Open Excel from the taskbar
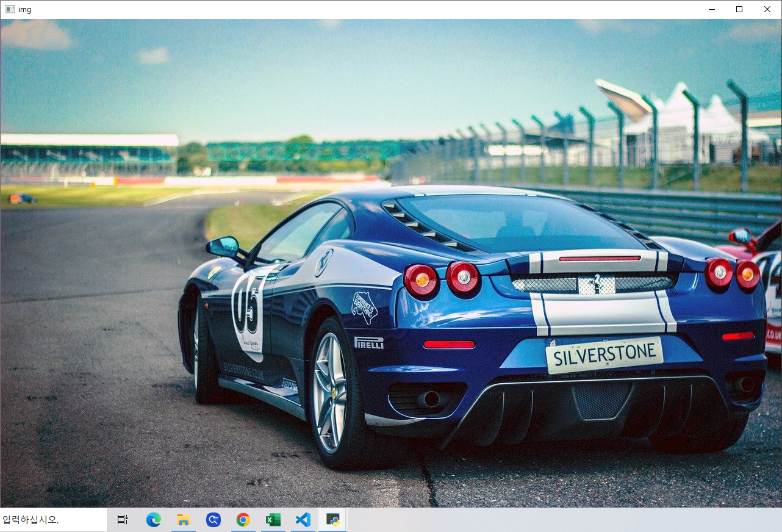The image size is (782, 532). point(273,520)
